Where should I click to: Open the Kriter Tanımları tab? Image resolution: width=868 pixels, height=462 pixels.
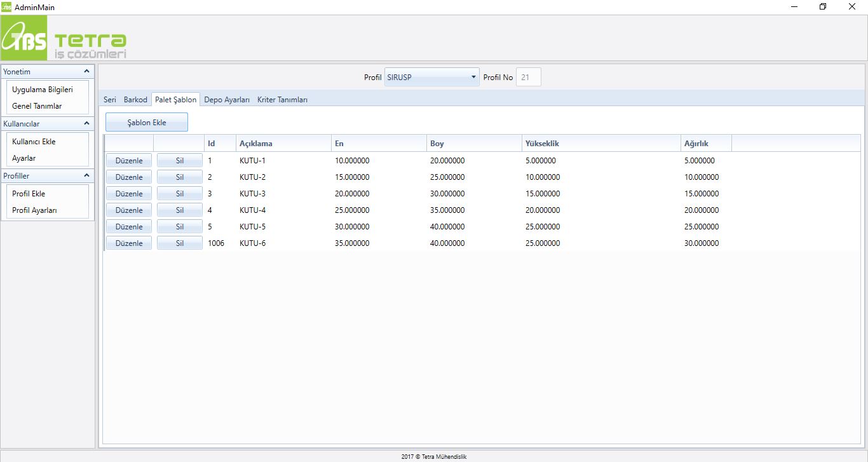pyautogui.click(x=282, y=100)
